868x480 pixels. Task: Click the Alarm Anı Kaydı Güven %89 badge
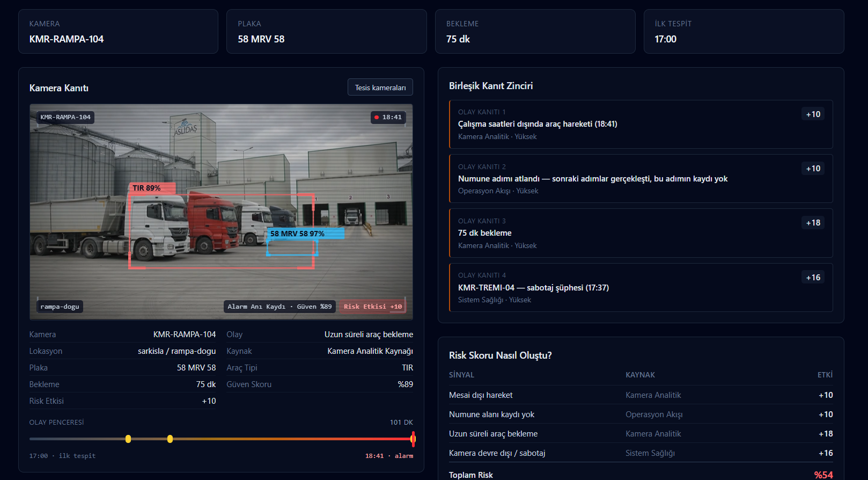click(x=279, y=307)
